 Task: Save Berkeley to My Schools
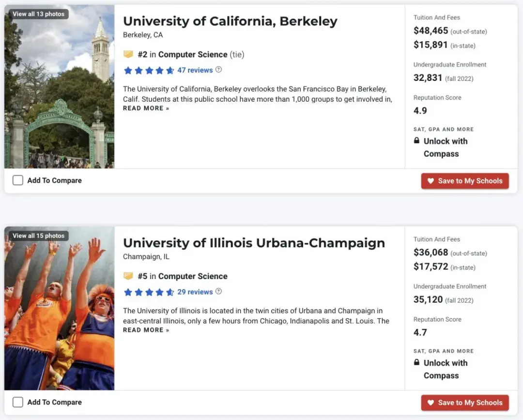465,181
